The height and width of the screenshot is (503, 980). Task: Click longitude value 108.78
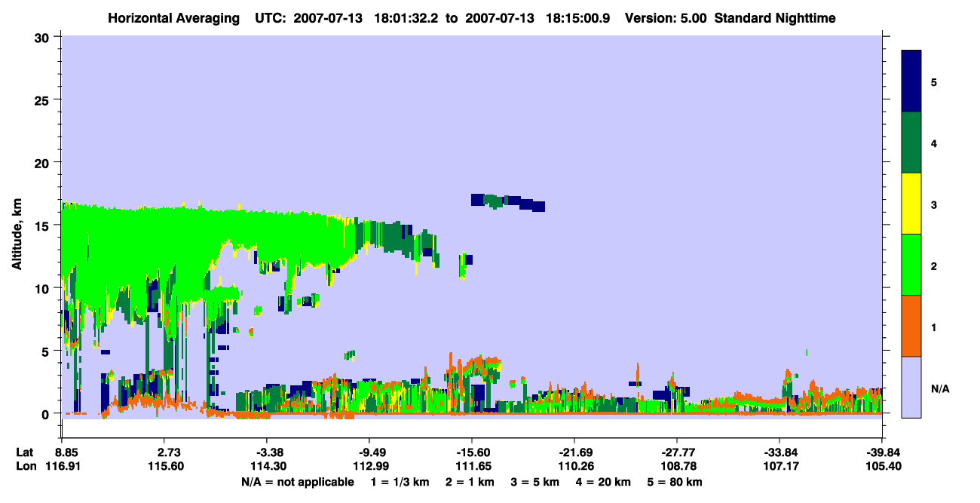[677, 467]
